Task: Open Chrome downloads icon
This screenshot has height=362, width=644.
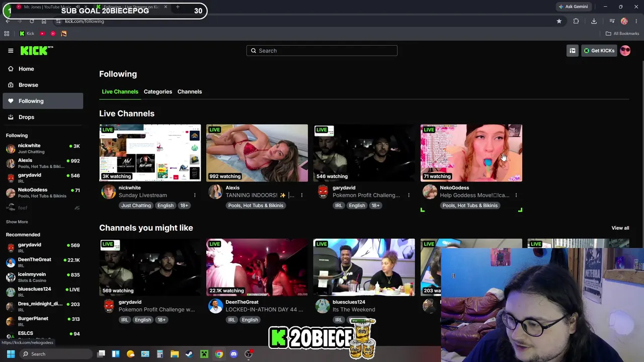Action: click(594, 21)
